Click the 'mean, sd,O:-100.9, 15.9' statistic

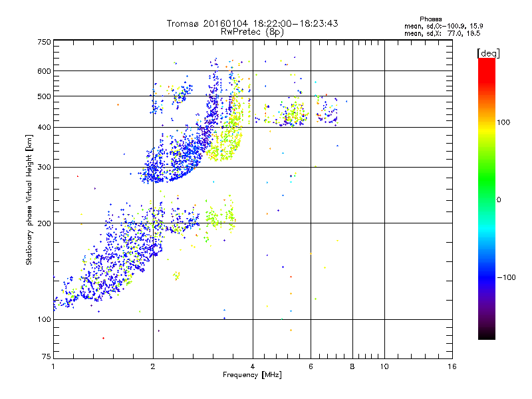coord(444,26)
